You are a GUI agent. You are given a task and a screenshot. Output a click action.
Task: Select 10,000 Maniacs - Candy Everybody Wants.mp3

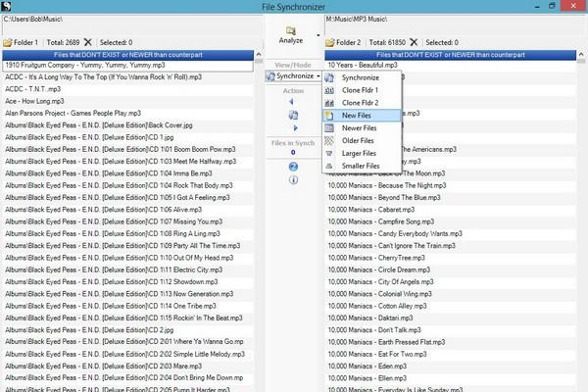tap(451, 233)
